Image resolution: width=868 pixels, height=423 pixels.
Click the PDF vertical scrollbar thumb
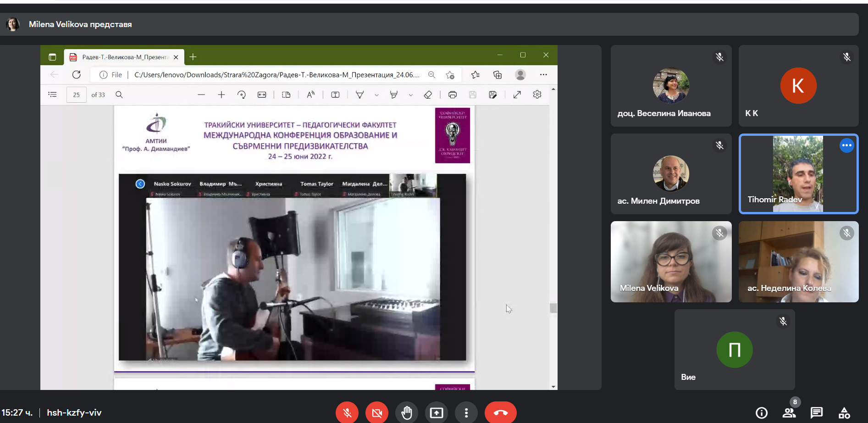553,308
